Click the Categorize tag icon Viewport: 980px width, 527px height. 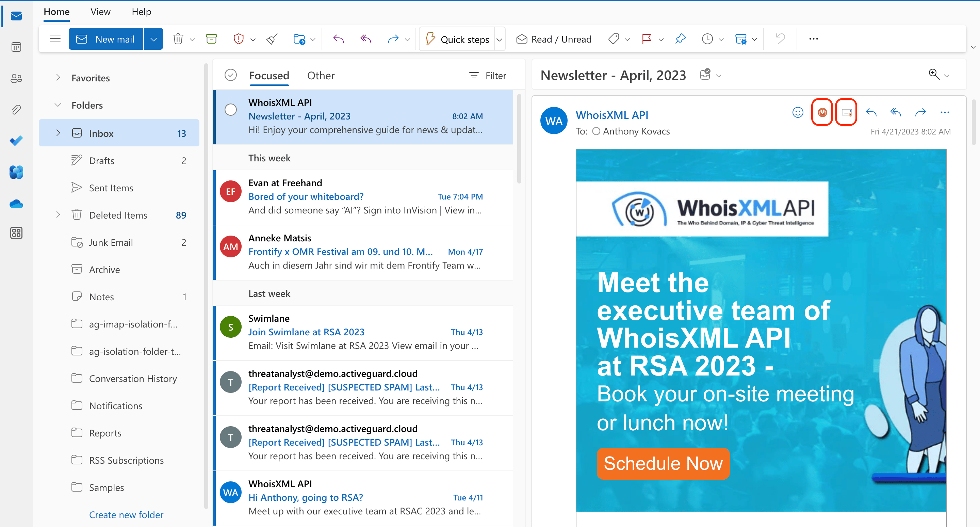click(614, 39)
